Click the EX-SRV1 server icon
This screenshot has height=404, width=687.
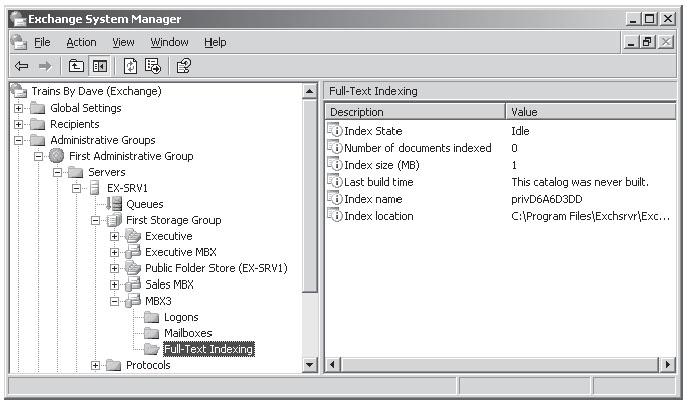click(94, 188)
